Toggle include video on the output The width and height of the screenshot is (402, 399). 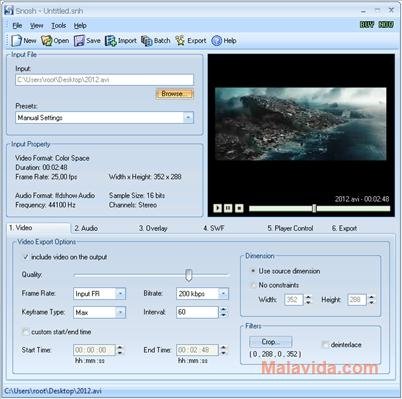point(26,257)
